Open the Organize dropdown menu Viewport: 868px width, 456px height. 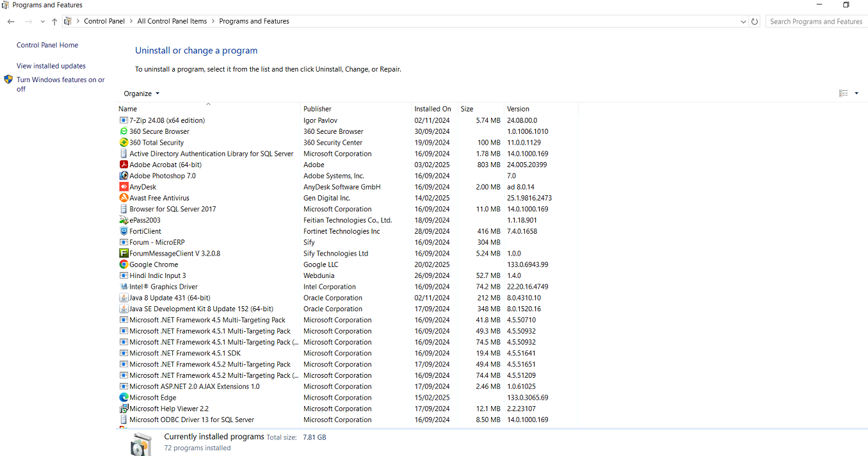(x=141, y=94)
